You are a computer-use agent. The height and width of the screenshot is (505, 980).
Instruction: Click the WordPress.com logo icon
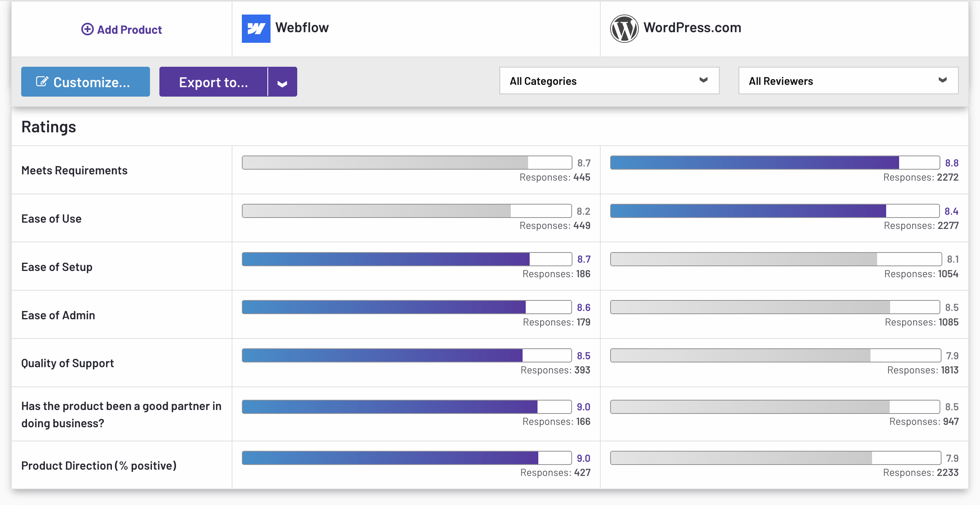tap(624, 29)
